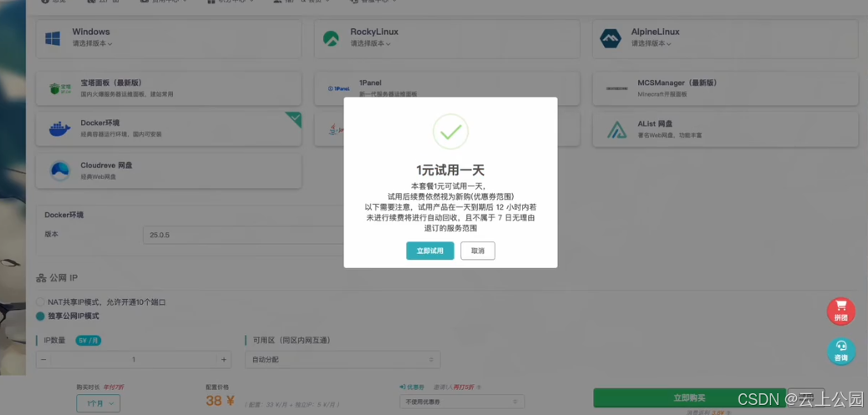Viewport: 868px width, 415px height.
Task: Expand RockyLinux 请选择版本 dropdown
Action: 370,43
